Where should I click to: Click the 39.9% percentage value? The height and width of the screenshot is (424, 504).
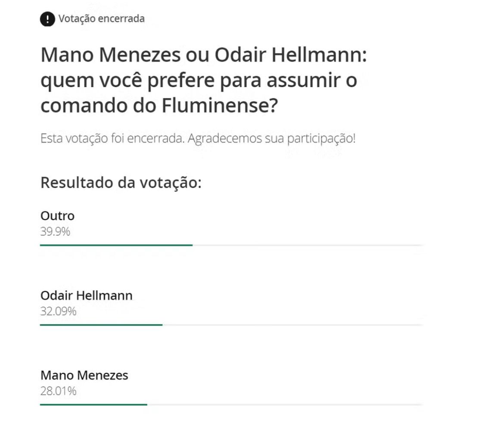point(55,231)
